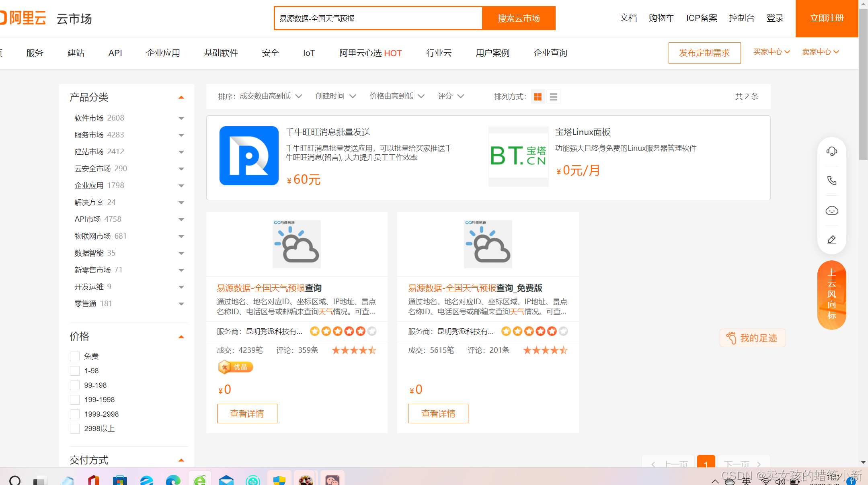Open 评分 sort dropdown
The height and width of the screenshot is (485, 868).
[x=451, y=96]
